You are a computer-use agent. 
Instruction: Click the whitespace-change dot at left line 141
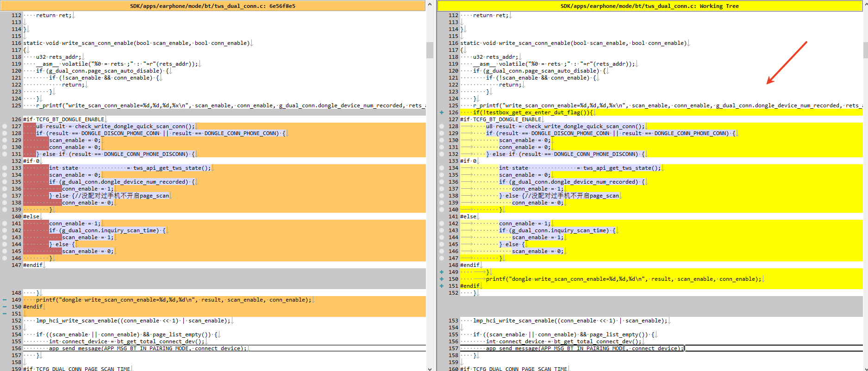point(5,223)
